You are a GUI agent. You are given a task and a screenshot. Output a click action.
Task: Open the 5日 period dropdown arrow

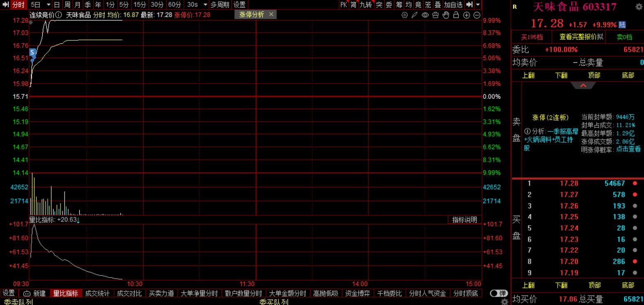point(48,5)
